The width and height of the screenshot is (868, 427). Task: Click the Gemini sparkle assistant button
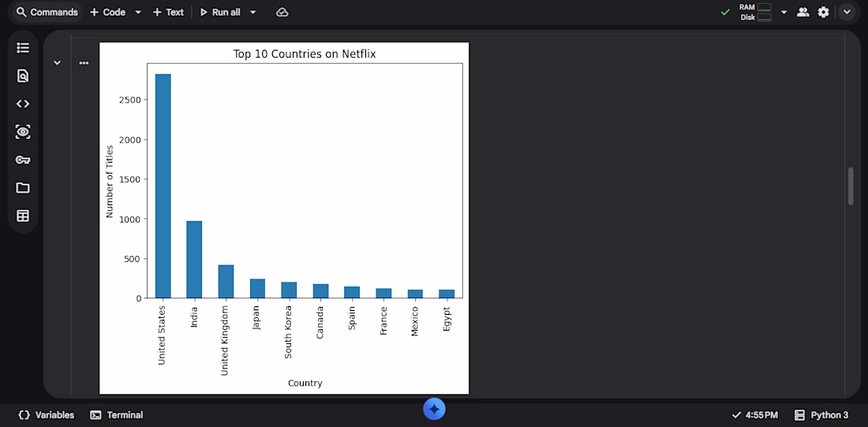click(435, 410)
